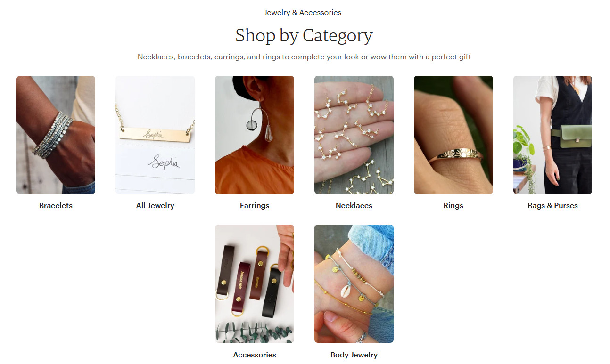Click the Bracelets label link

tap(56, 206)
